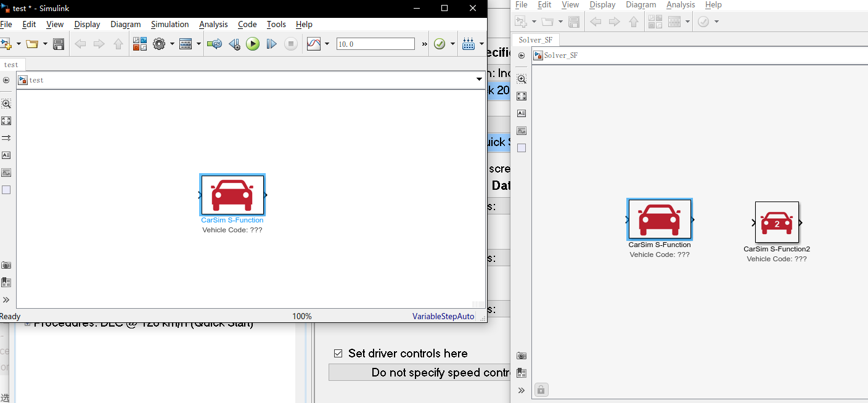Click Area tool in Solver_SF palette
Viewport: 868px width, 403px height.
(x=522, y=148)
